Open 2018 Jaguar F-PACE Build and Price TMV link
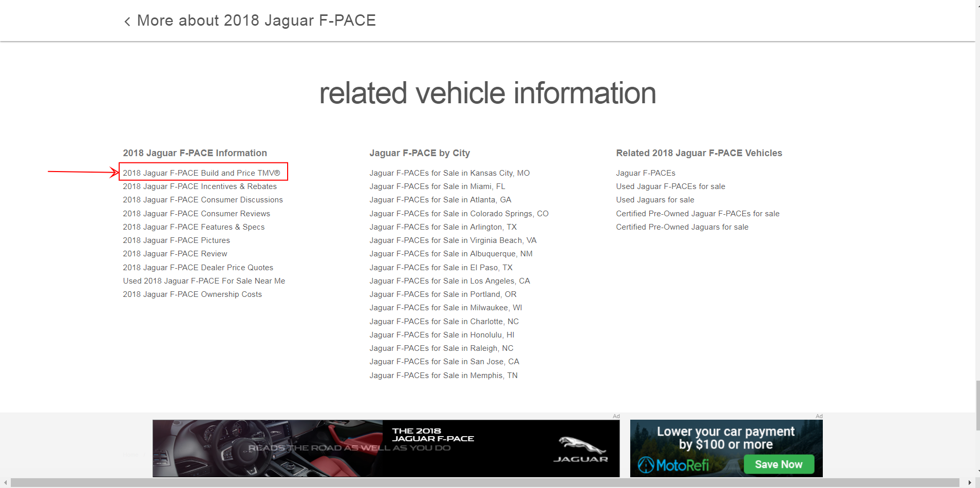 pyautogui.click(x=201, y=173)
